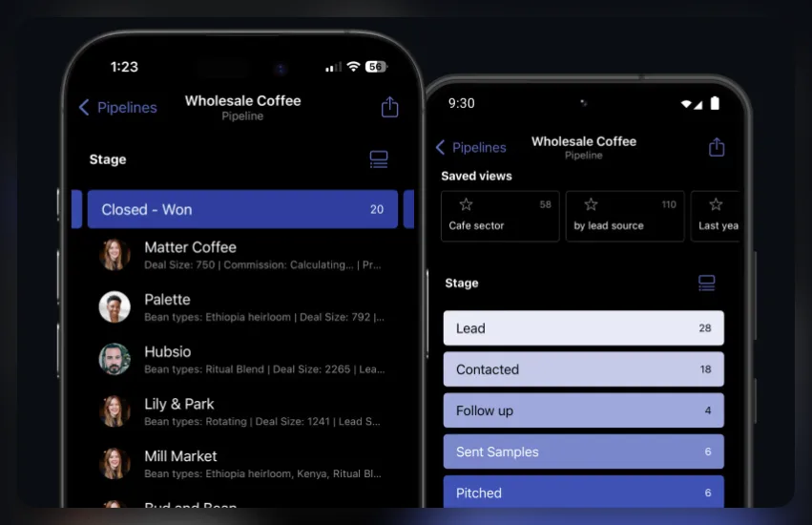Open the by lead source saved view
The width and height of the screenshot is (812, 525).
[625, 216]
